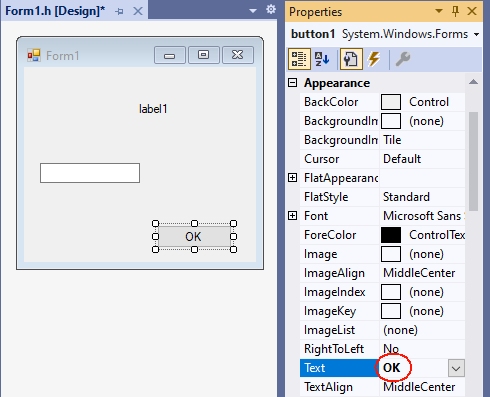
Task: Select the Form1.h [Design] tab
Action: pos(55,11)
